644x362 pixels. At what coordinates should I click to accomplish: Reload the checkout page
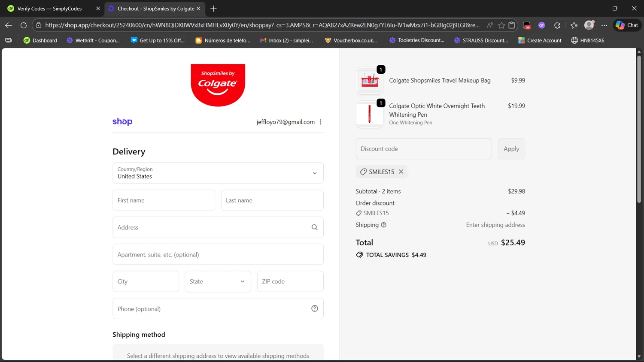click(24, 25)
